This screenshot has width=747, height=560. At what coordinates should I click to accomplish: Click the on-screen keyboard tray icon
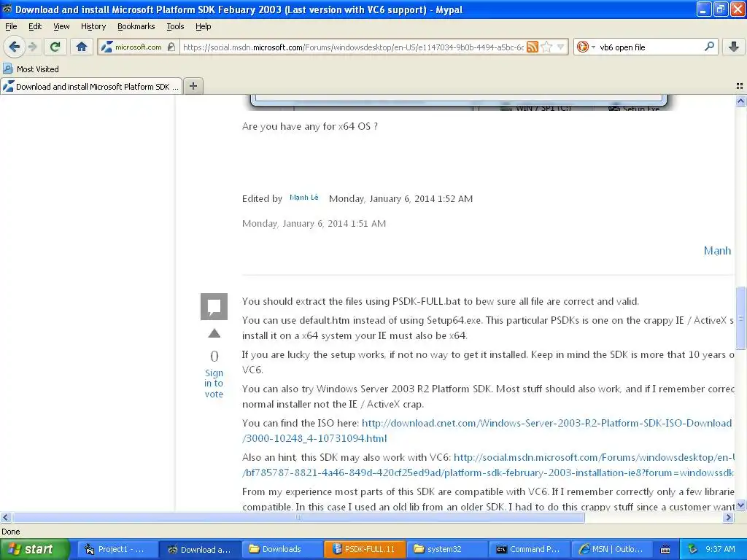(x=665, y=550)
